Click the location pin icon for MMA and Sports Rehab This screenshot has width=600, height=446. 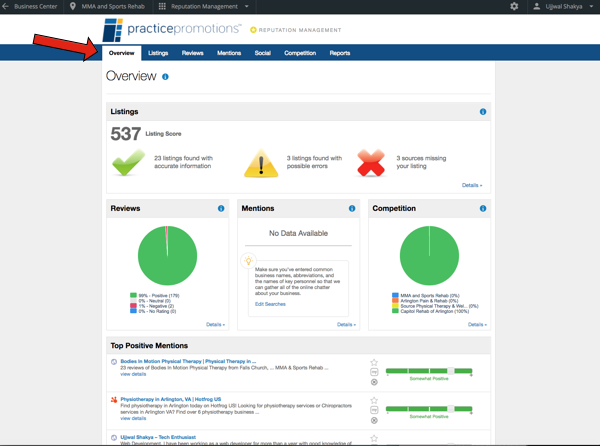tap(73, 6)
